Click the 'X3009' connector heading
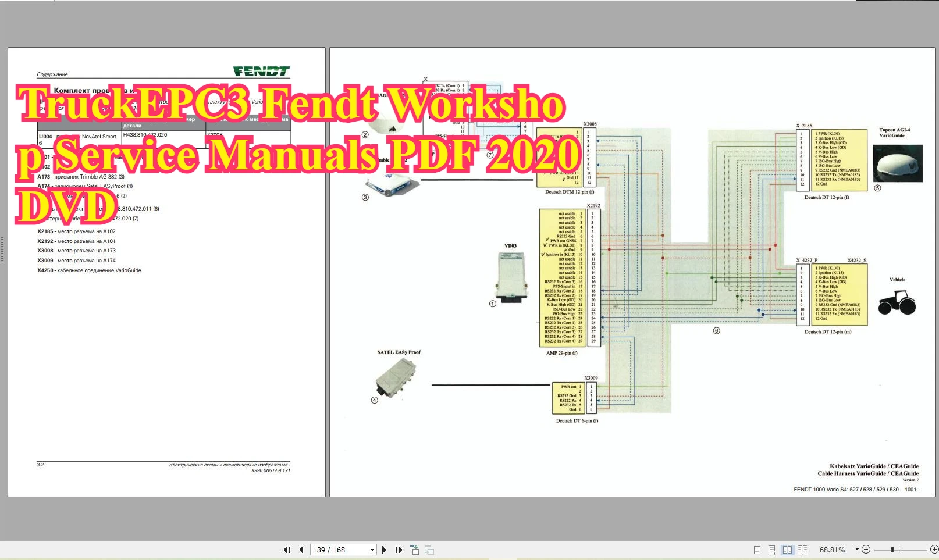939x560 pixels. (591, 378)
